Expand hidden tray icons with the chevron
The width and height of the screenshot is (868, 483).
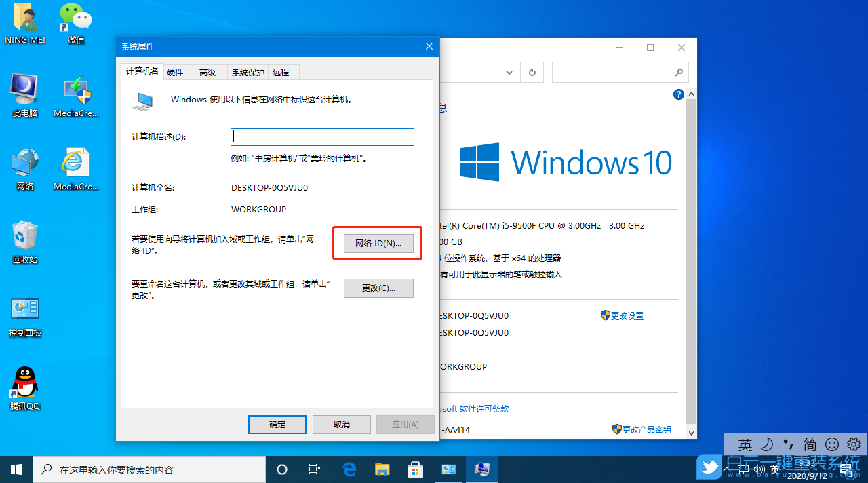[x=727, y=469]
